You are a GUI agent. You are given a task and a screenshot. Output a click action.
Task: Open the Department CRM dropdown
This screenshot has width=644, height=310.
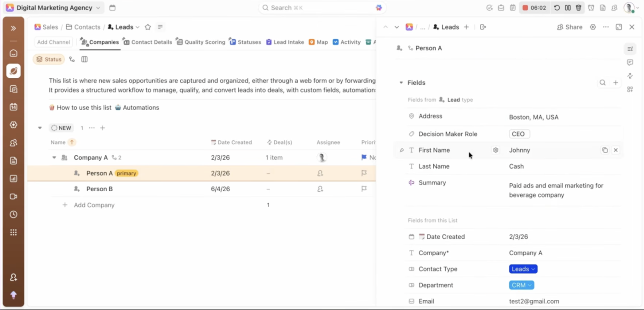coord(522,285)
